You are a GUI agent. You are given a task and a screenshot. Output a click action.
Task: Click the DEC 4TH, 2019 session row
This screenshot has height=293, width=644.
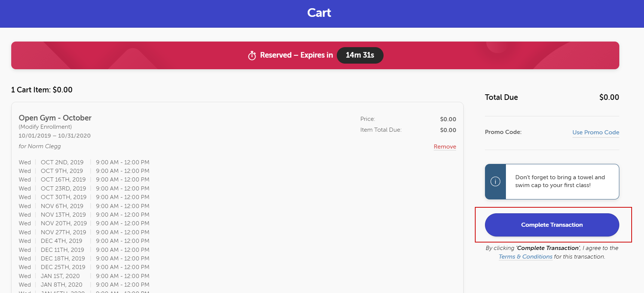point(84,241)
